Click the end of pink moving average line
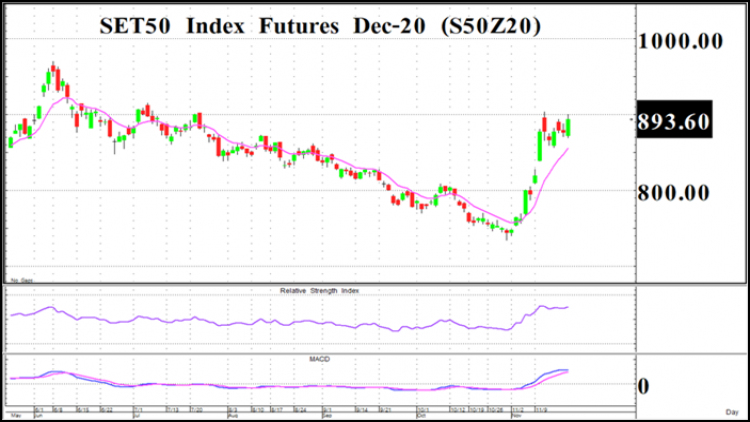Image resolution: width=750 pixels, height=422 pixels. 567,149
